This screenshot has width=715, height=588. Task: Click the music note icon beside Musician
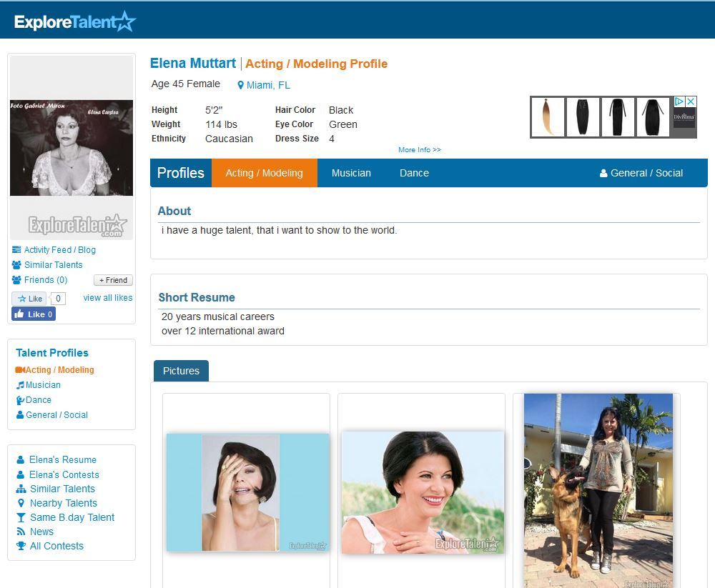[20, 385]
